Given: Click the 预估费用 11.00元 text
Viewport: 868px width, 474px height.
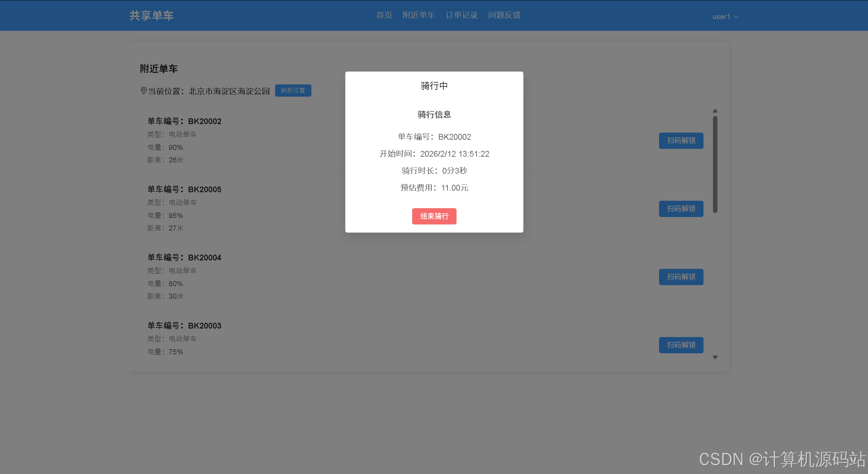Looking at the screenshot, I should 434,187.
